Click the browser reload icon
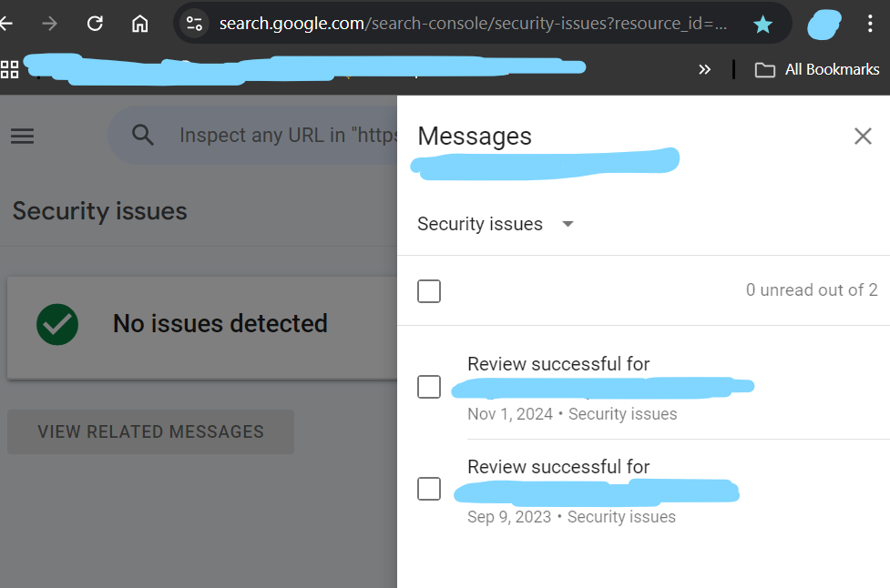 click(x=95, y=24)
